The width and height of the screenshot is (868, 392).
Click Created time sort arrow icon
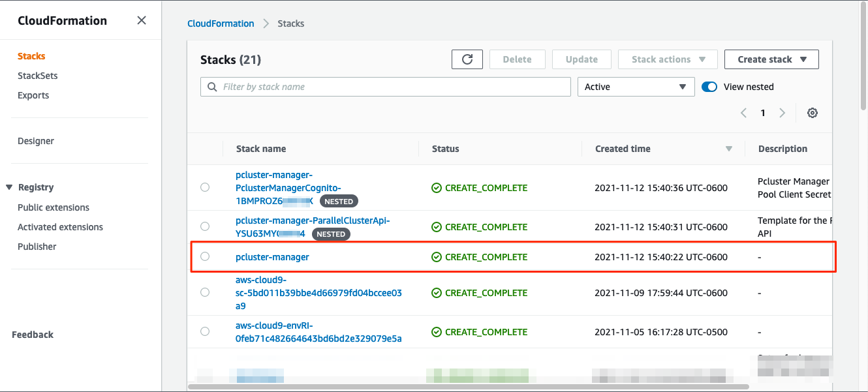tap(729, 149)
